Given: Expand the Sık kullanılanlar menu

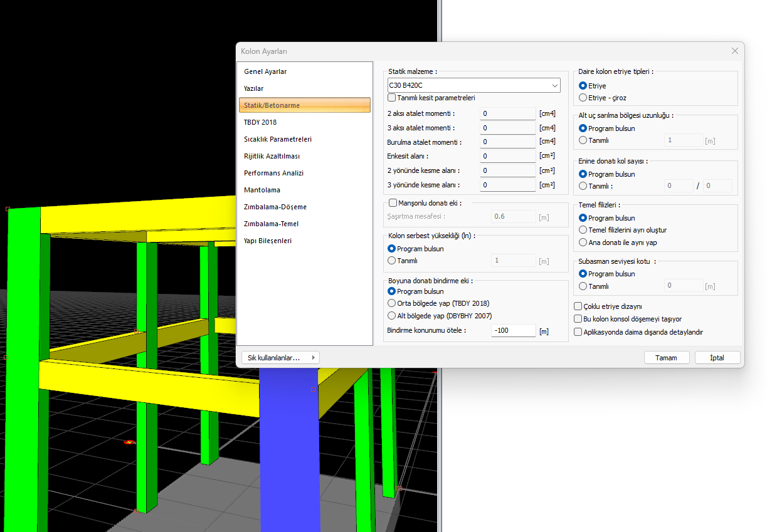Looking at the screenshot, I should [280, 358].
